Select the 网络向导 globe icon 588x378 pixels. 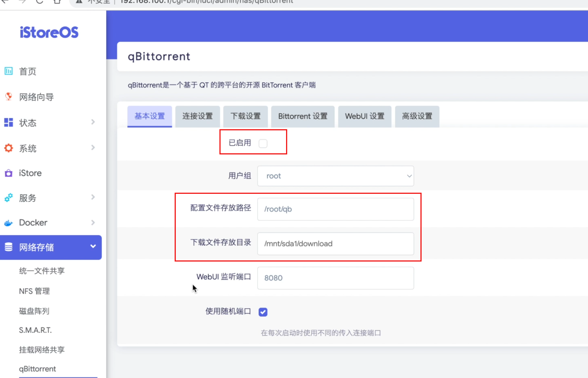(9, 97)
